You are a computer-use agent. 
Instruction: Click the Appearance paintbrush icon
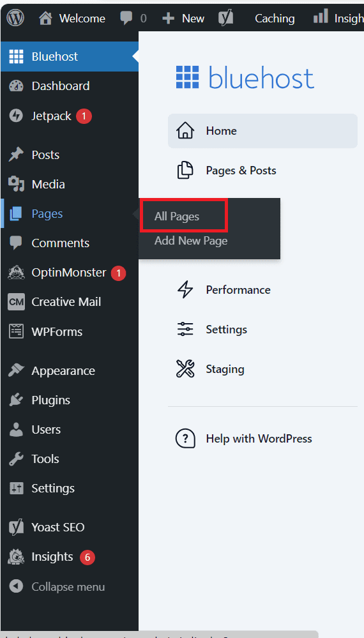tap(16, 370)
